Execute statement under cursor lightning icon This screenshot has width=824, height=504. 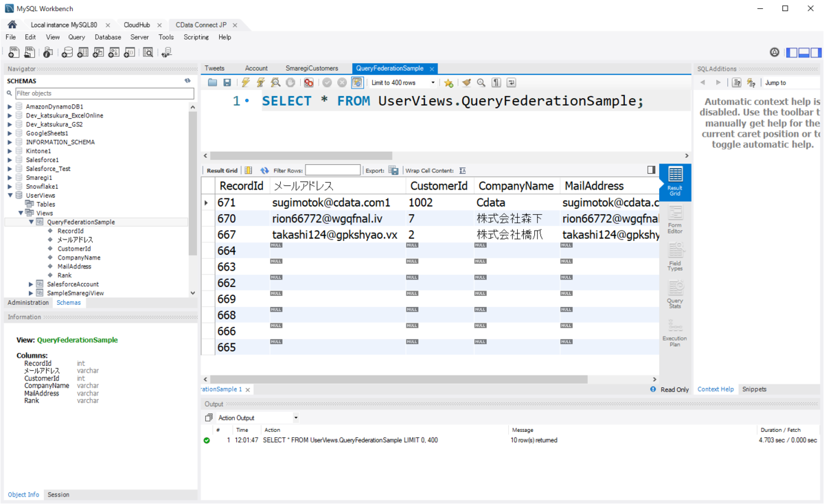(x=260, y=82)
